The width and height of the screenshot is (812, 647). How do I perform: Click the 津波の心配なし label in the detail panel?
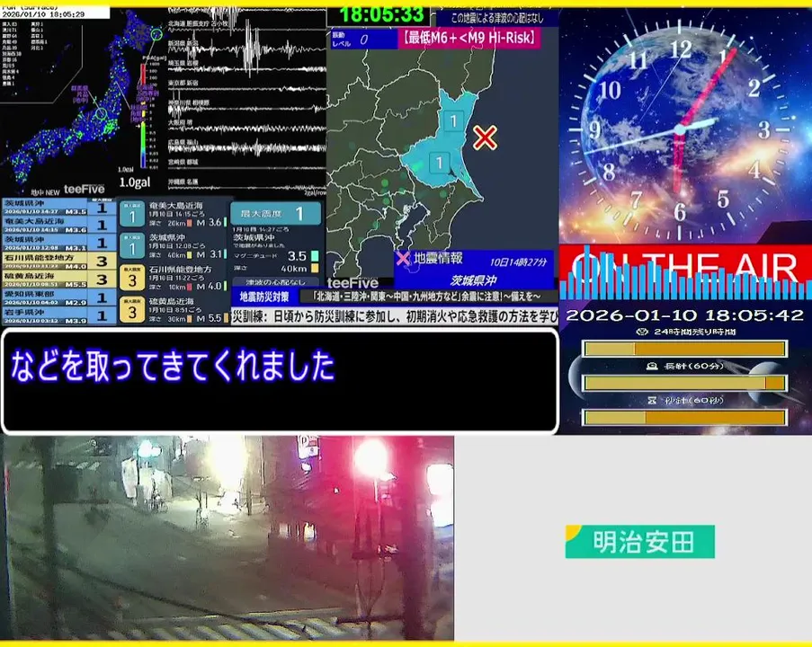pos(275,282)
